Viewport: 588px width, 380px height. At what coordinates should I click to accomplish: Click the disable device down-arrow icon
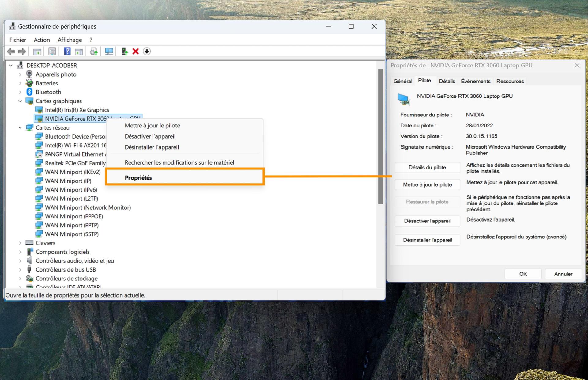(147, 51)
